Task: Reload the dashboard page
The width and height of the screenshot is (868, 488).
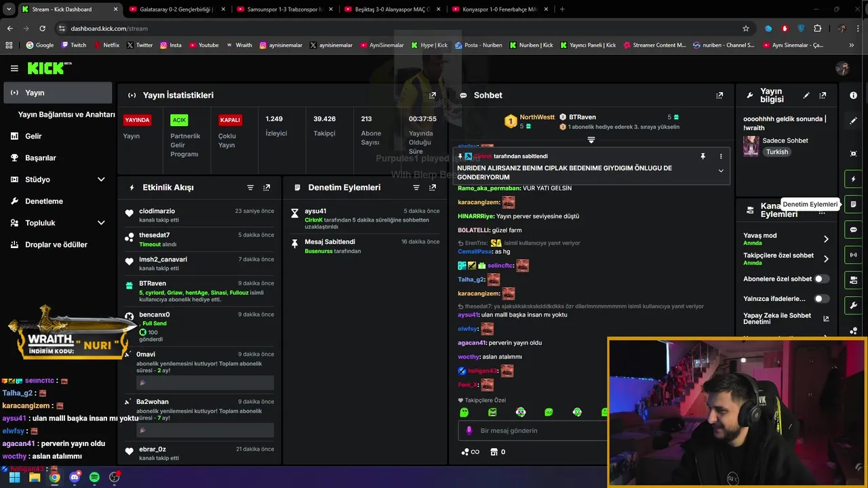Action: (42, 28)
